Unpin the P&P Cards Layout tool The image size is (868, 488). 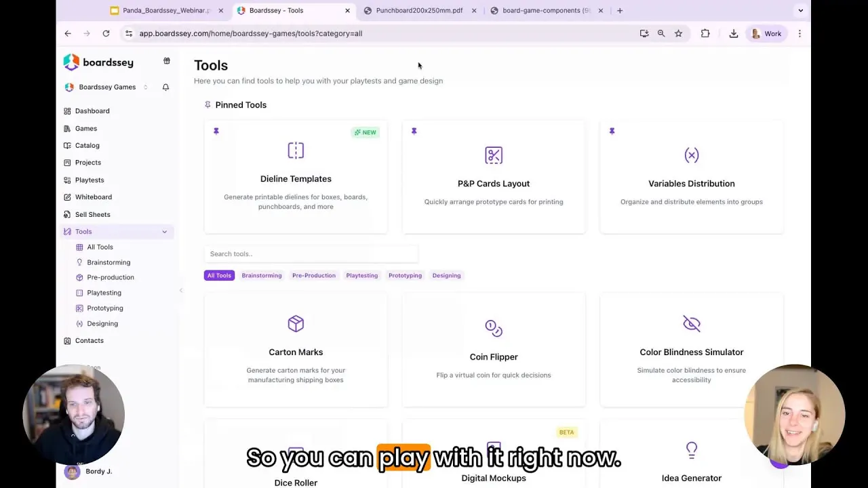click(x=414, y=131)
